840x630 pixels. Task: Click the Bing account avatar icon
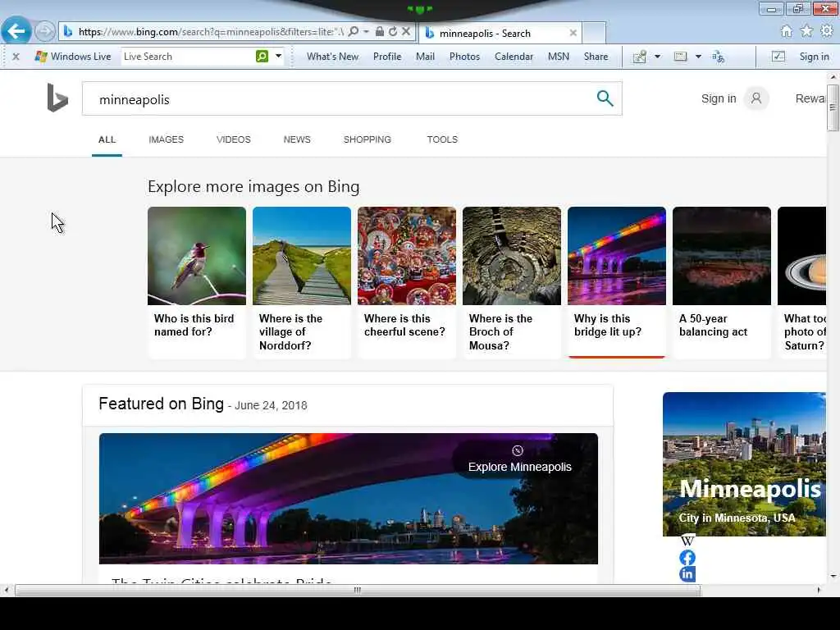[x=756, y=98]
